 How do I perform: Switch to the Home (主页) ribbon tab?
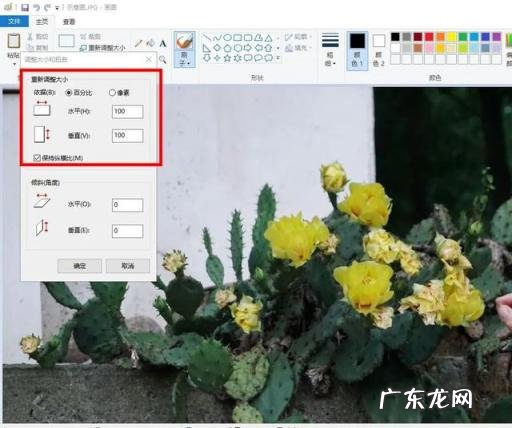pyautogui.click(x=42, y=22)
